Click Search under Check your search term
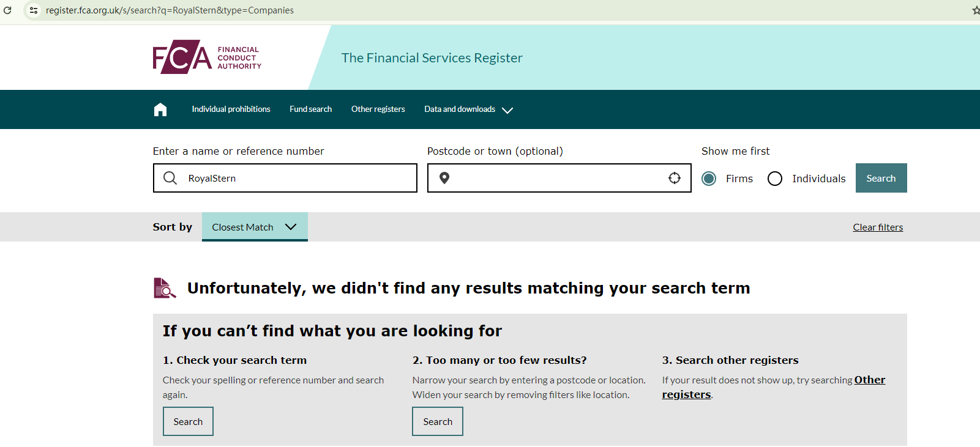Viewport: 980px width, 447px height. click(188, 421)
